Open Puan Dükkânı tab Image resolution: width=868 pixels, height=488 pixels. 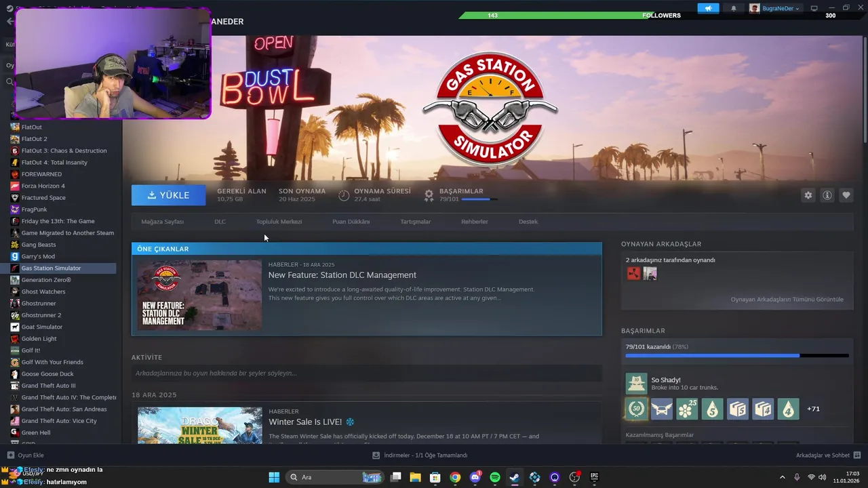(351, 222)
